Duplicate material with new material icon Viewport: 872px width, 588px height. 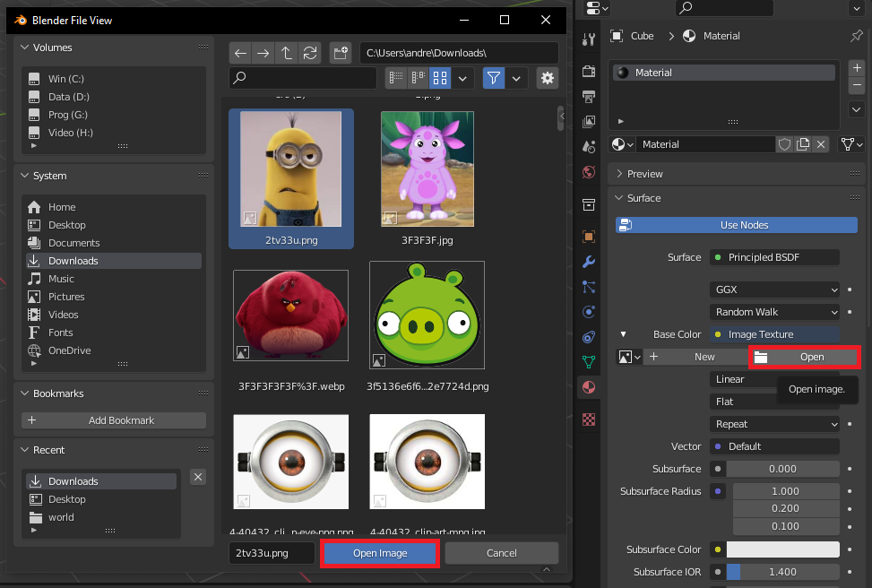click(802, 144)
